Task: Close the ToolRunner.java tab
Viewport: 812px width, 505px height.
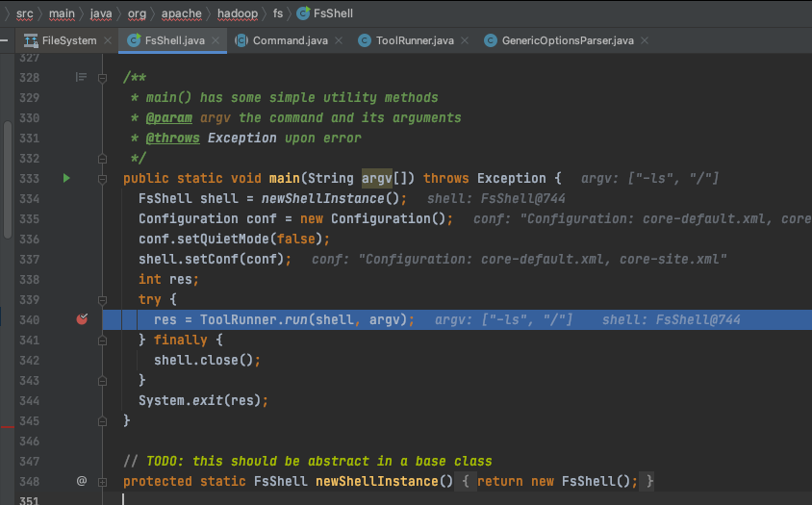Action: [x=465, y=40]
